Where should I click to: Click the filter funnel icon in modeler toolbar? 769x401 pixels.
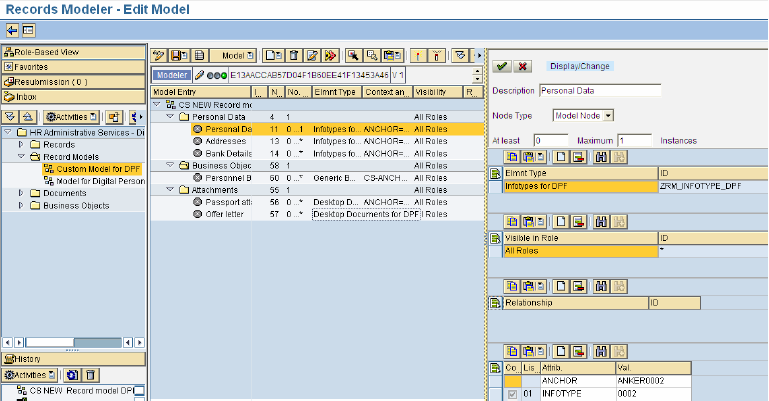tap(461, 55)
